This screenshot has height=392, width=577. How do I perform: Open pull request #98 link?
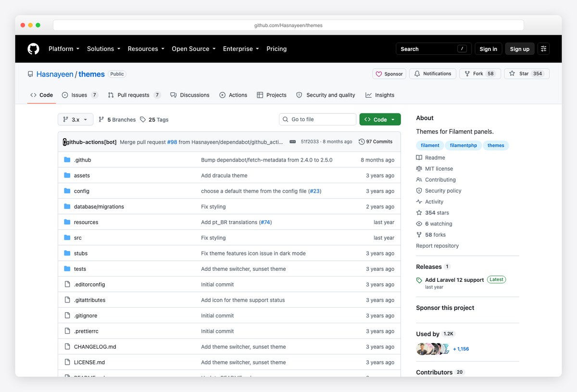tap(172, 142)
